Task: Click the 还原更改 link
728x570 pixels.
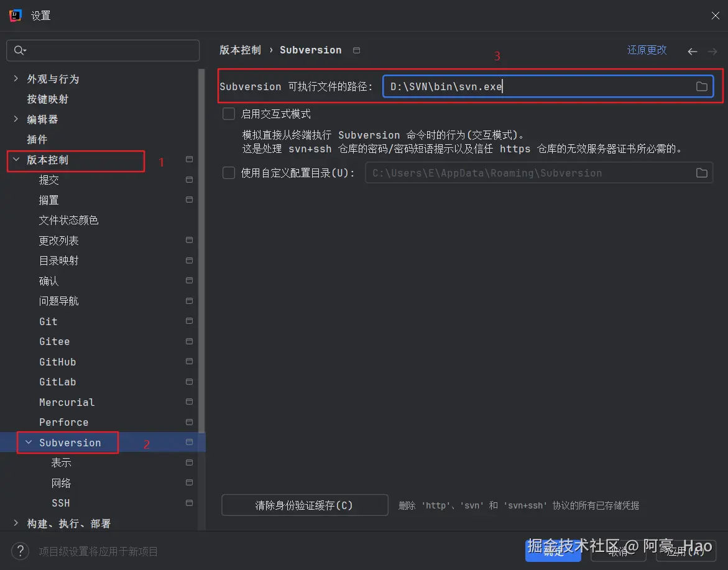Action: (x=647, y=50)
